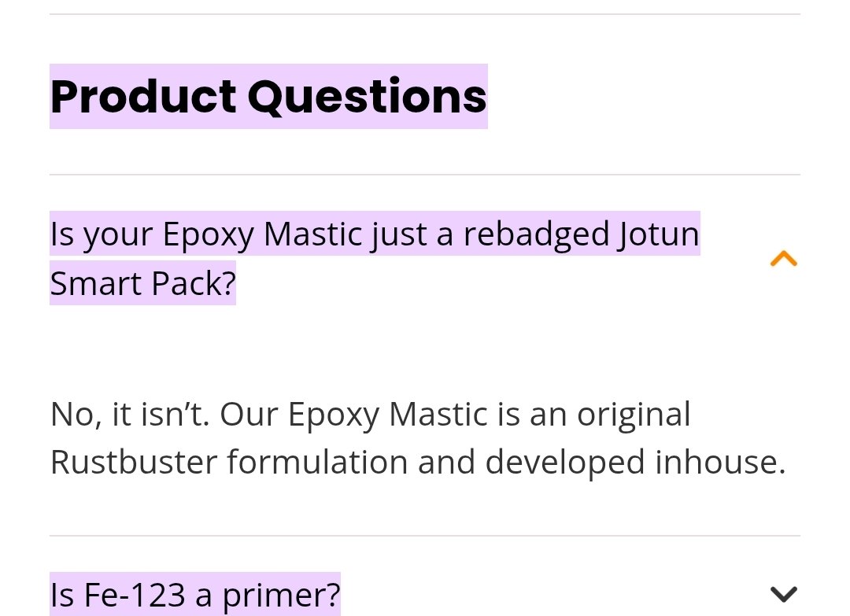Click the Product Questions heading
Image resolution: width=850 pixels, height=616 pixels.
point(268,97)
